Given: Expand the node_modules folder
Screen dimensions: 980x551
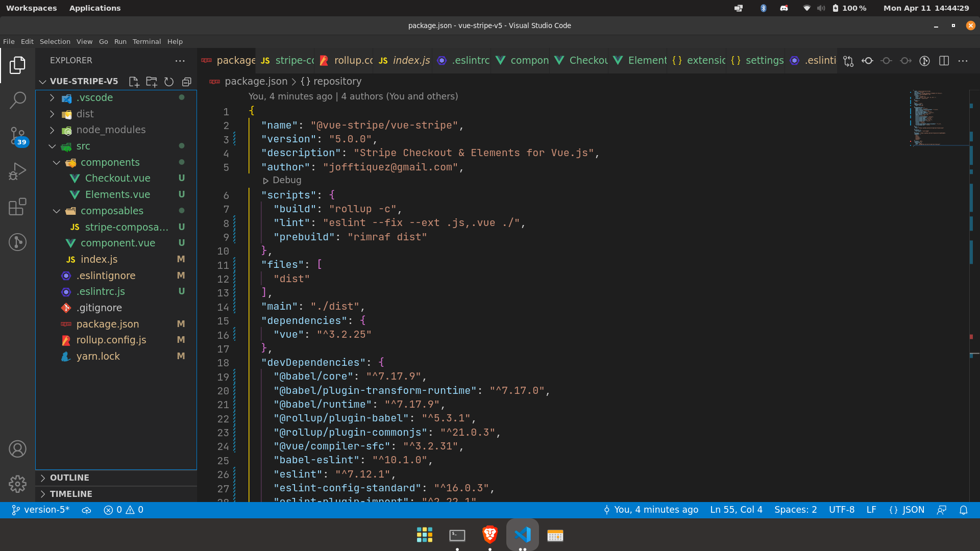Looking at the screenshot, I should tap(110, 130).
